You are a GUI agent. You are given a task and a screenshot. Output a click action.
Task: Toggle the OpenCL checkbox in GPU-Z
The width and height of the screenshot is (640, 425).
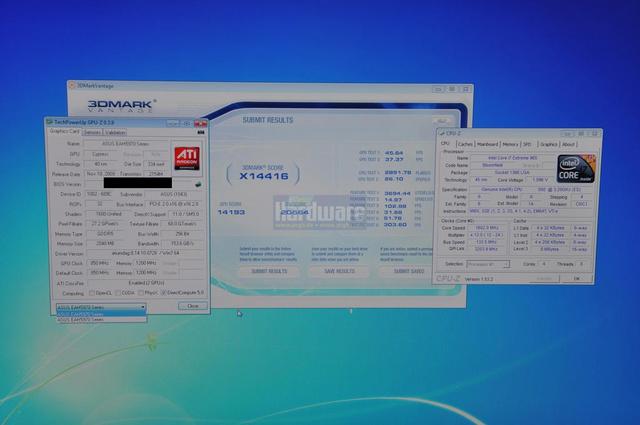92,293
